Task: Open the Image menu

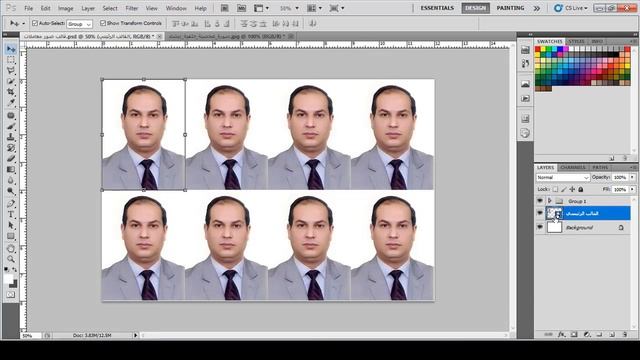Action: tap(65, 8)
